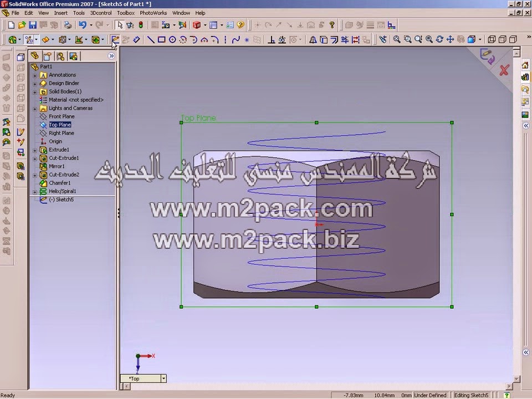Image resolution: width=532 pixels, height=399 pixels.
Task: Open the Standard Views cube dropdown arrow
Action: pyautogui.click(x=480, y=39)
